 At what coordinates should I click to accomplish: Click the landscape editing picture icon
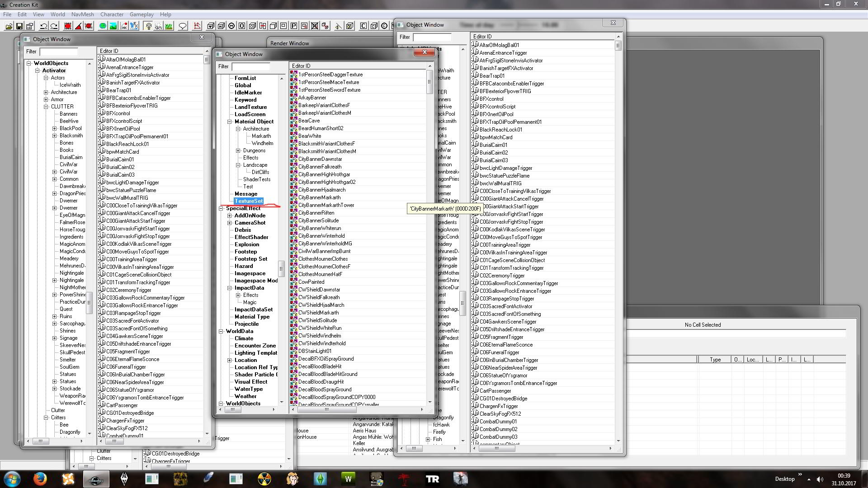113,26
